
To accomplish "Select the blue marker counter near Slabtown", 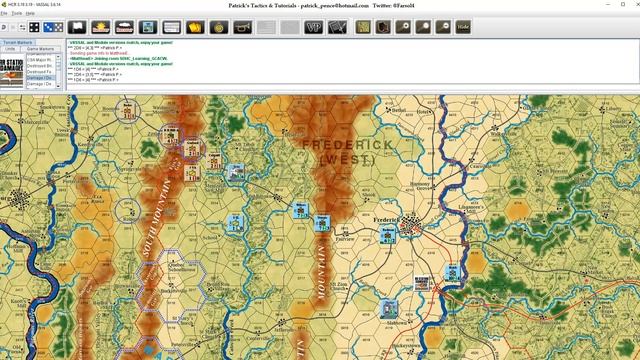I will tap(389, 309).
